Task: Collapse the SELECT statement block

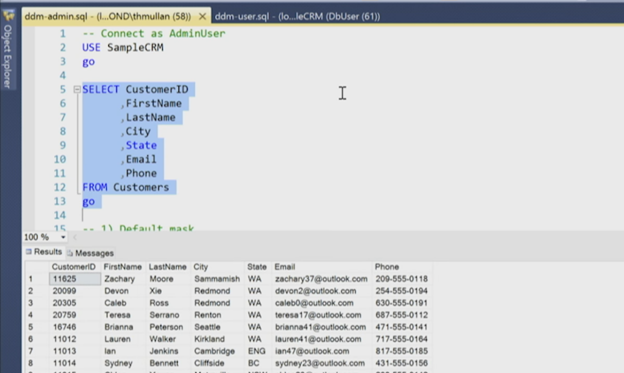Action: pos(77,90)
